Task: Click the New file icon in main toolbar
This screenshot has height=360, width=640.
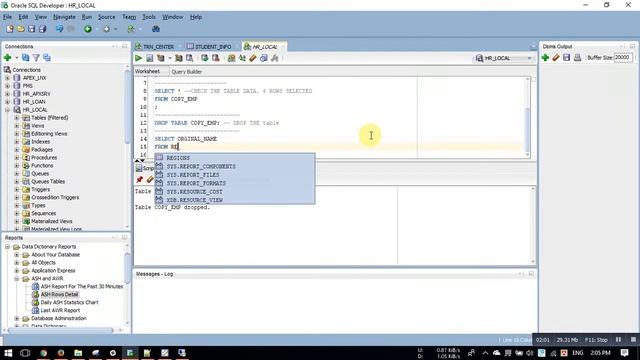Action: [10, 29]
